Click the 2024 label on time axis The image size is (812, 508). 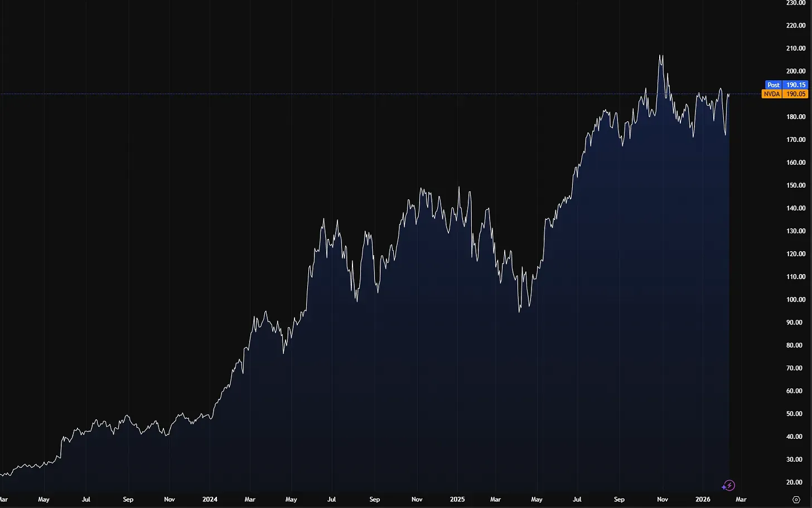[x=210, y=500]
